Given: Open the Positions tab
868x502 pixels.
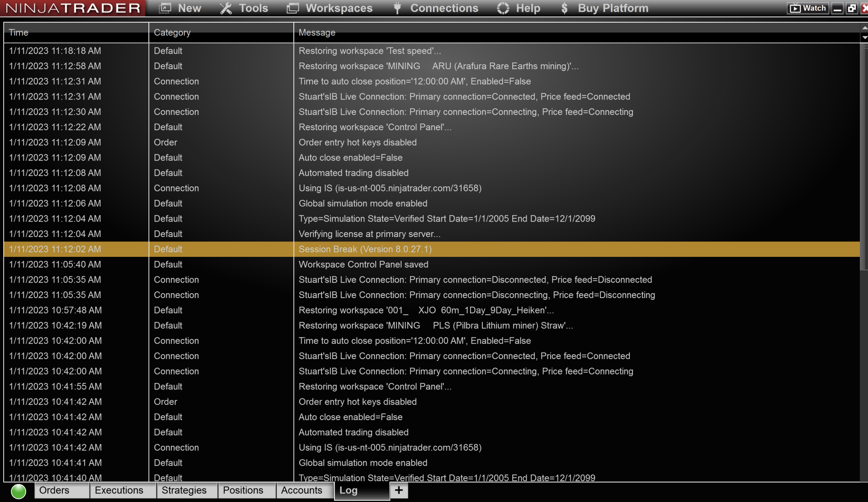Looking at the screenshot, I should (x=243, y=490).
